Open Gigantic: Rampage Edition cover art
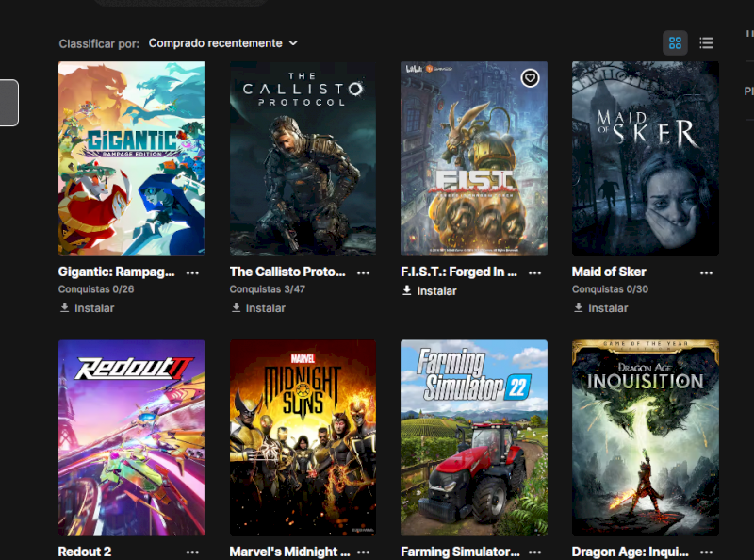 tap(131, 158)
